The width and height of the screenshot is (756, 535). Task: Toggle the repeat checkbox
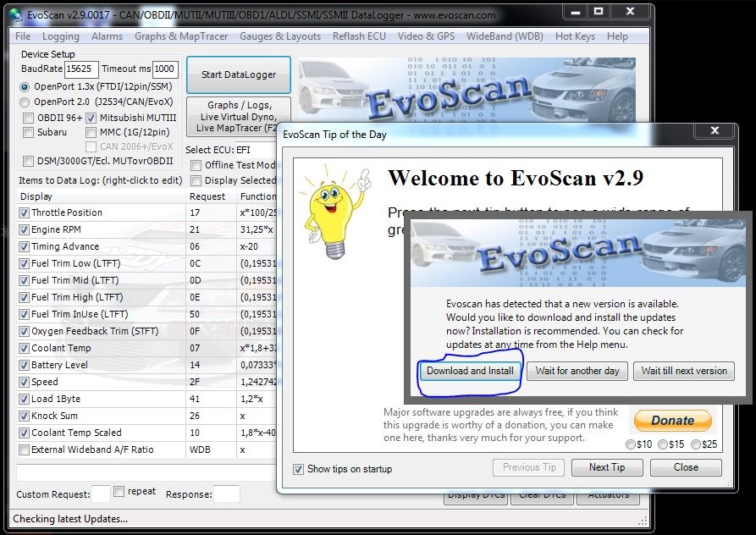pyautogui.click(x=119, y=491)
